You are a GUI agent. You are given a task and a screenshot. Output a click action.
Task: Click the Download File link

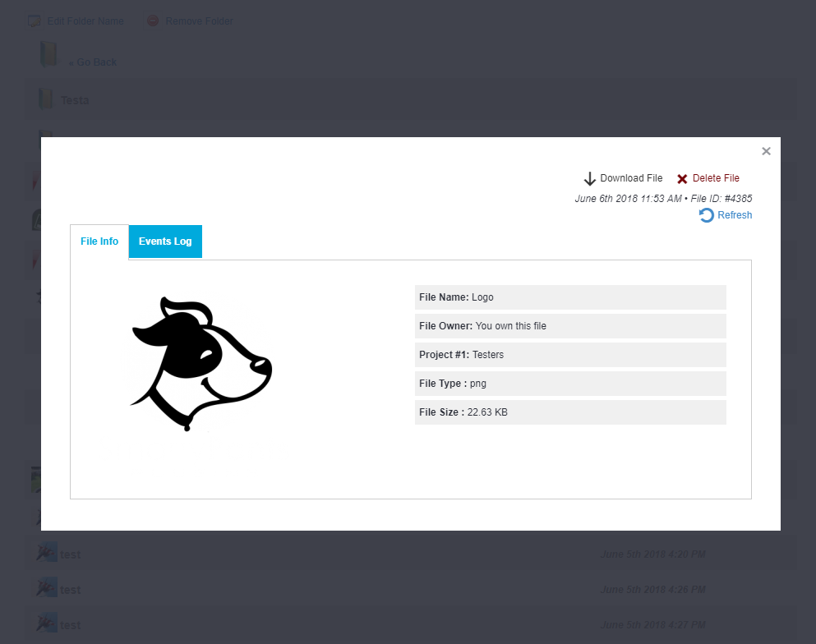[631, 178]
